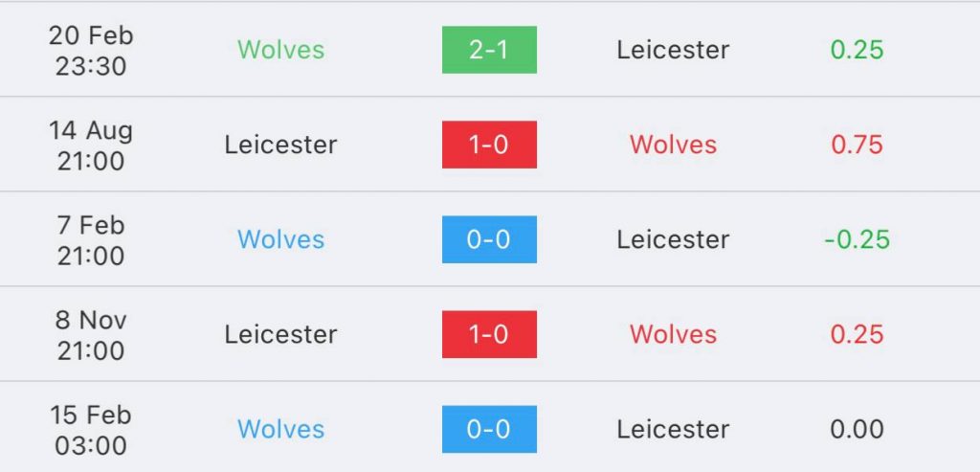
Task: Click Leicester opposite Wolves in 20 Feb row
Action: pos(673,50)
